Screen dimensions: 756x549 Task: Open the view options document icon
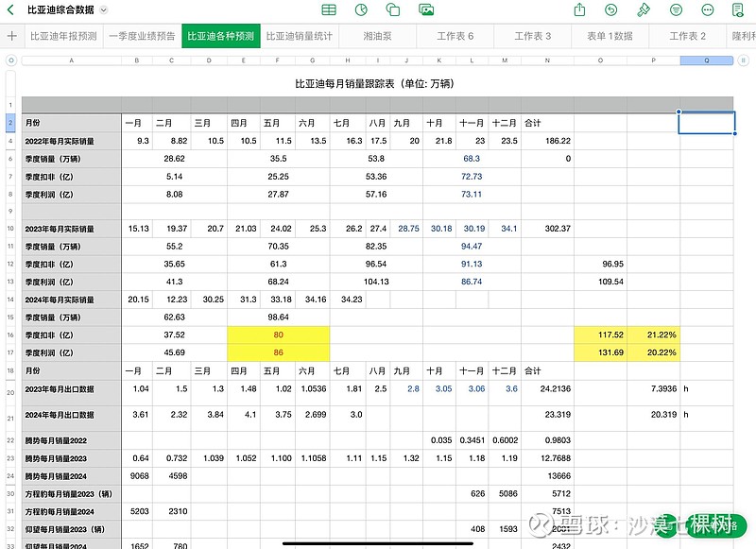coord(738,9)
